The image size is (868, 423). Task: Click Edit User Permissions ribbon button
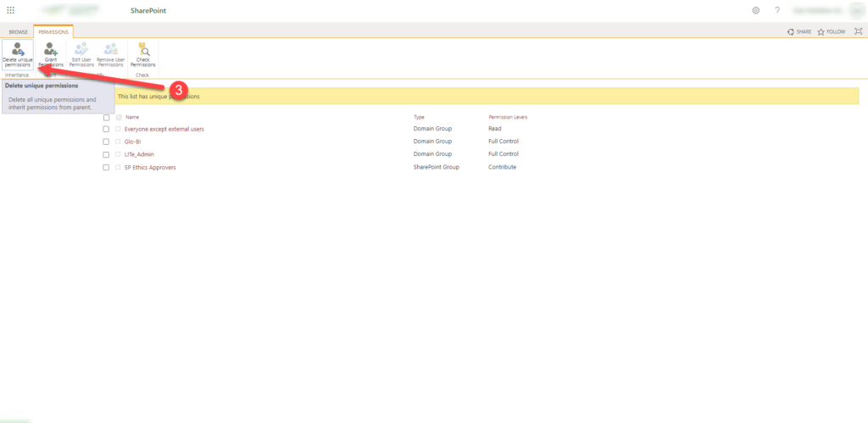coord(81,55)
